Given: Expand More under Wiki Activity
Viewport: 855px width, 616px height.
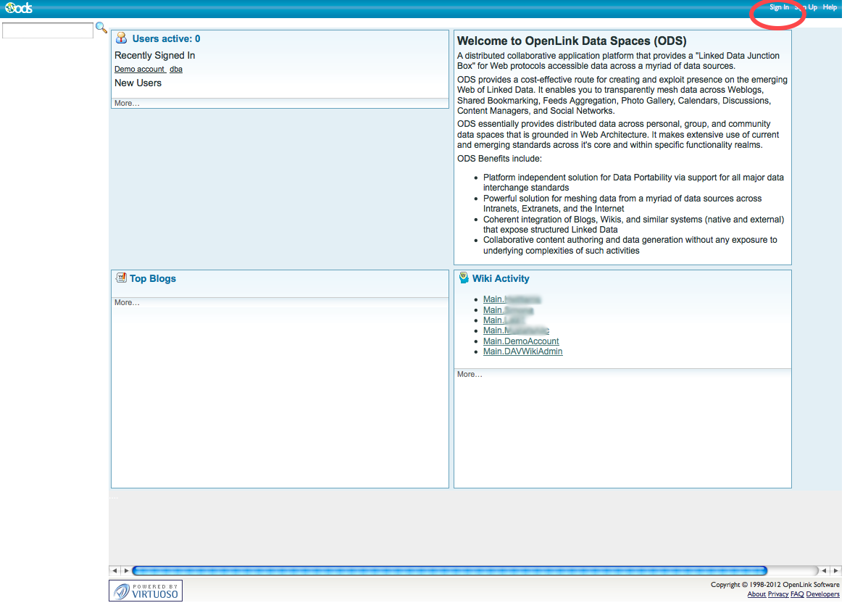Looking at the screenshot, I should click(470, 375).
